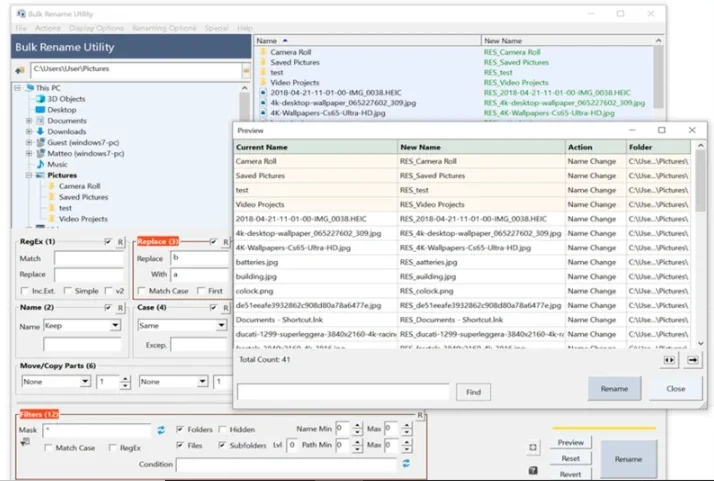Enable Match Case in Replace panel

[x=142, y=291]
